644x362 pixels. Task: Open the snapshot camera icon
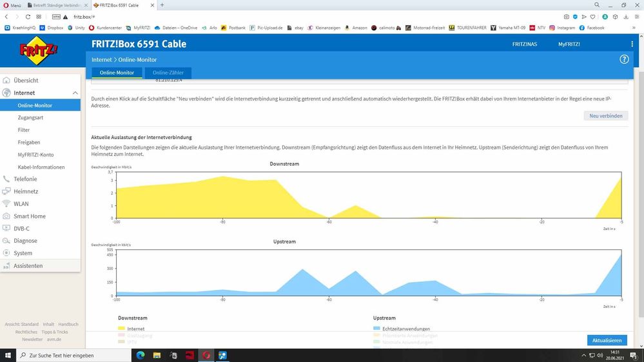click(567, 17)
